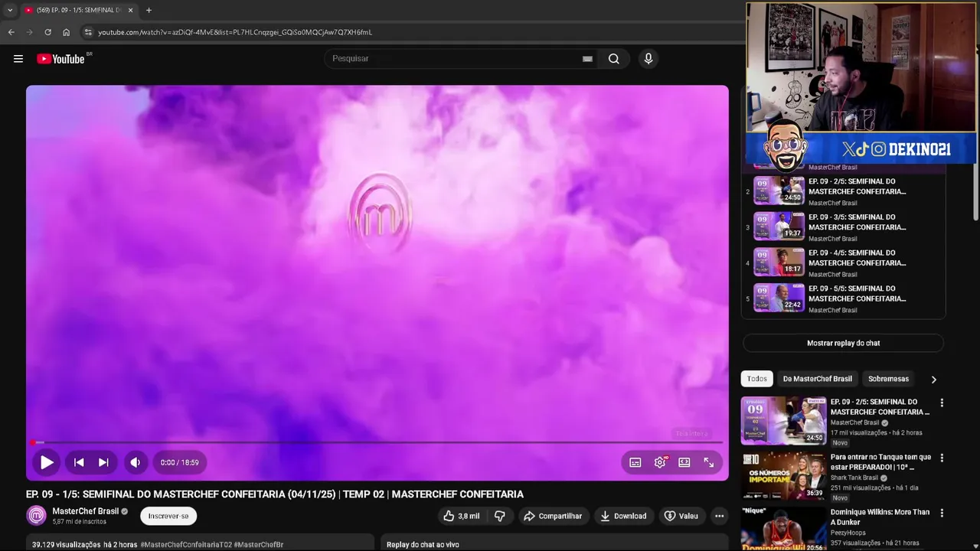The width and height of the screenshot is (980, 551).
Task: Click the PeezyHoops channel name
Action: coord(848,533)
